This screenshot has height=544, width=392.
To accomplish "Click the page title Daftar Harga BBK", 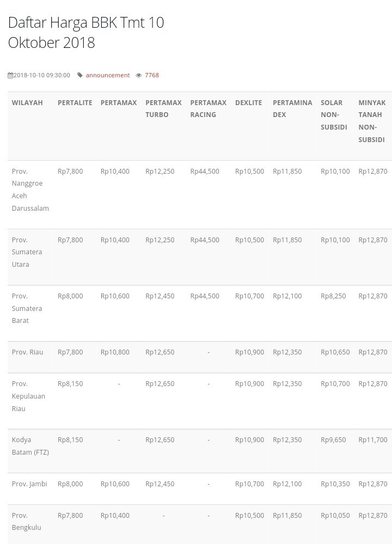I will pyautogui.click(x=86, y=32).
